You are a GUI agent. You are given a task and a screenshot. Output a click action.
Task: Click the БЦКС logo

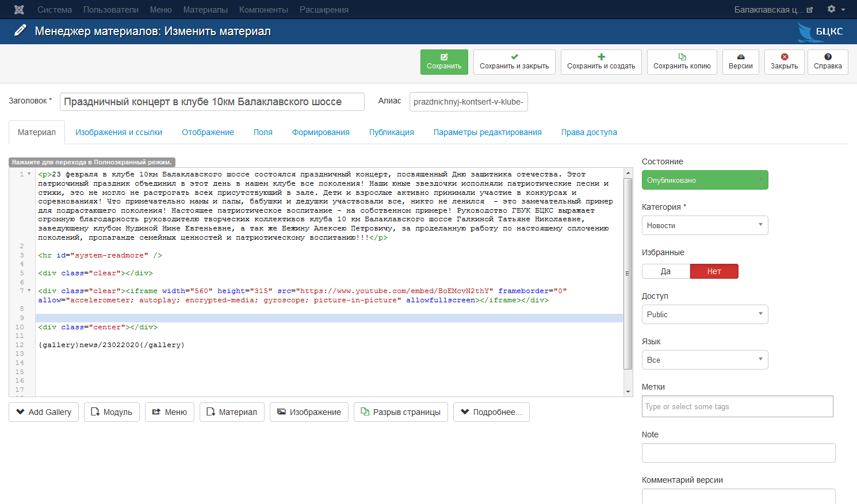tap(821, 32)
